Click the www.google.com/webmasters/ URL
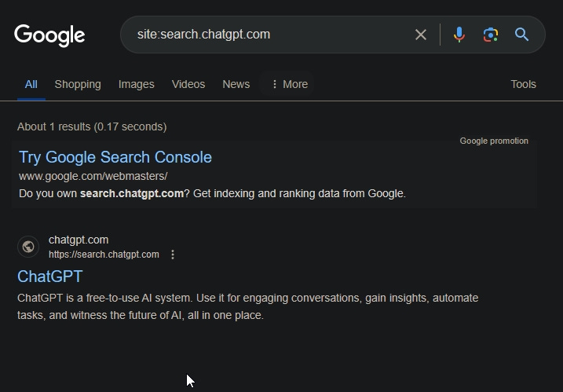Screen dimensions: 563x392 pyautogui.click(x=93, y=176)
